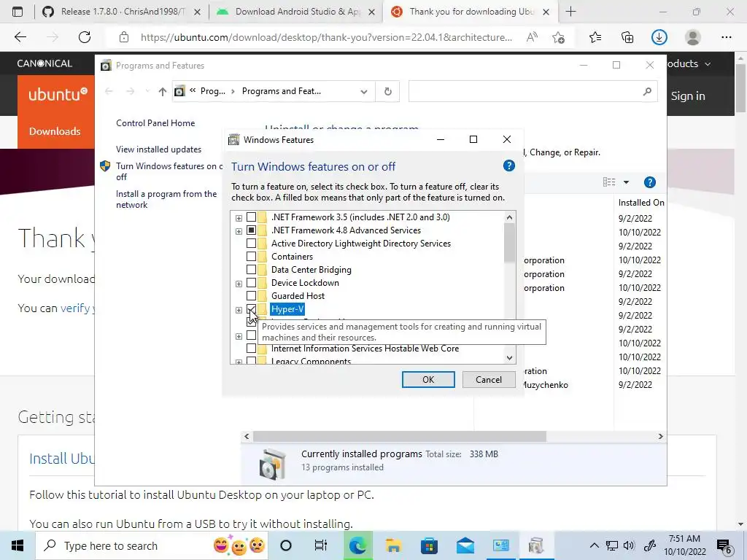The width and height of the screenshot is (747, 560).
Task: Open Microsoft Edge from taskbar
Action: tap(357, 545)
